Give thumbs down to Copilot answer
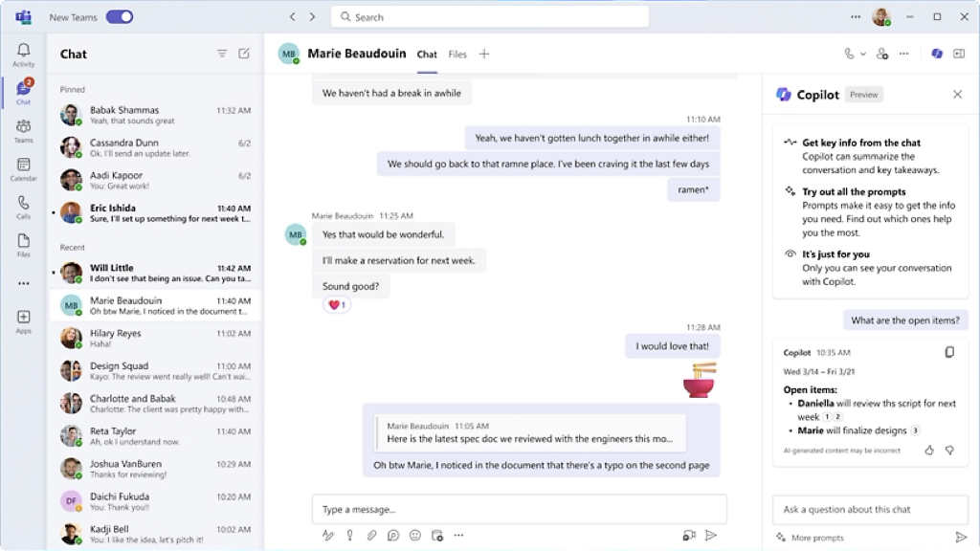 [x=949, y=450]
